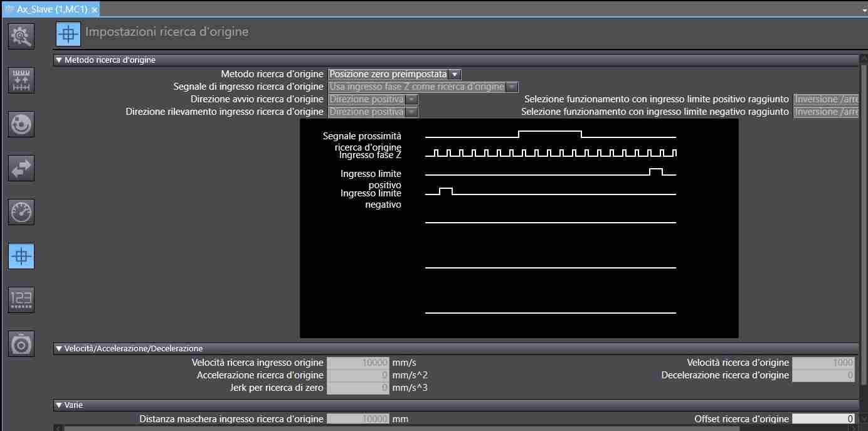
Task: Open limite positivo raggiunto selection dropdown
Action: tap(826, 99)
